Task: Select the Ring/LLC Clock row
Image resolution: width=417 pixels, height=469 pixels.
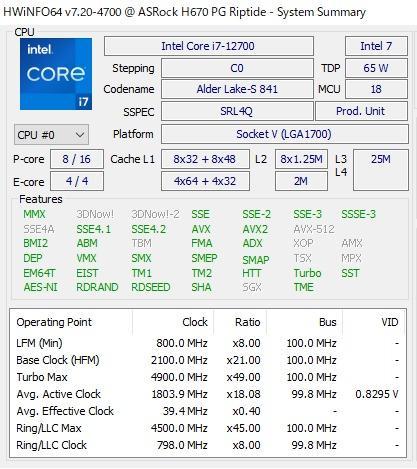Action: pos(207,445)
